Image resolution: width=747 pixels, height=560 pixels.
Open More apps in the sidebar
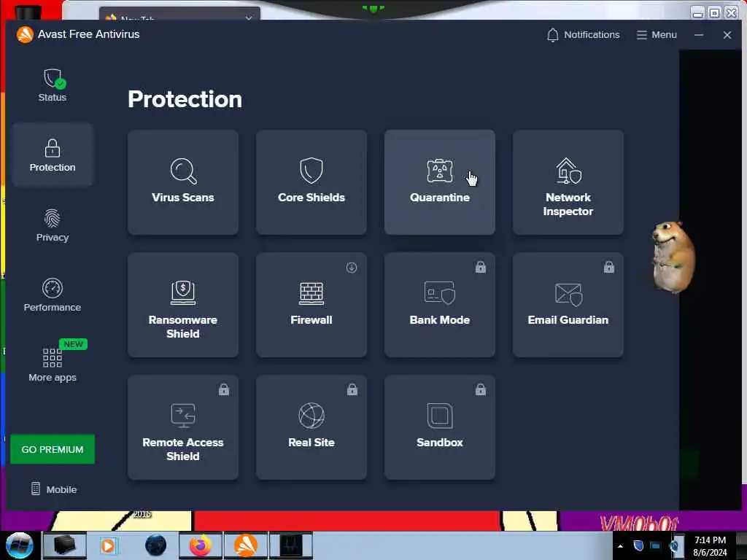point(53,365)
